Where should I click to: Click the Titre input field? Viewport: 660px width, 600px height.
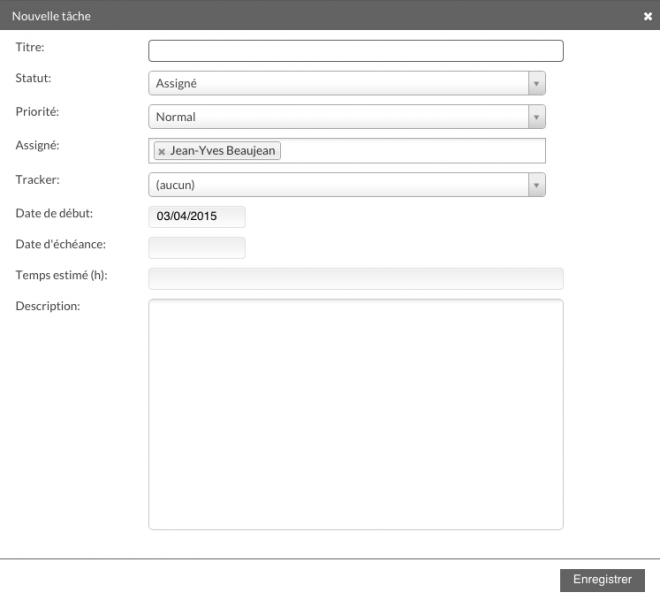(356, 51)
